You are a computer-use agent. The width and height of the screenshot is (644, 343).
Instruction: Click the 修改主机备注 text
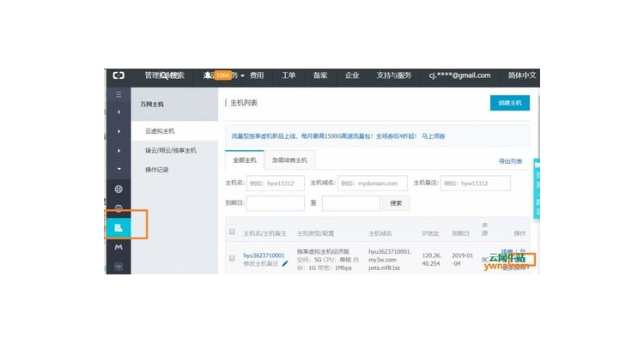(x=261, y=263)
